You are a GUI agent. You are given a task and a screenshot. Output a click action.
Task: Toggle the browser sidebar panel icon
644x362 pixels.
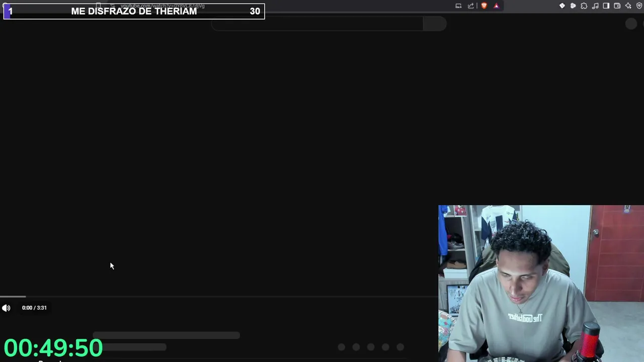pyautogui.click(x=606, y=6)
